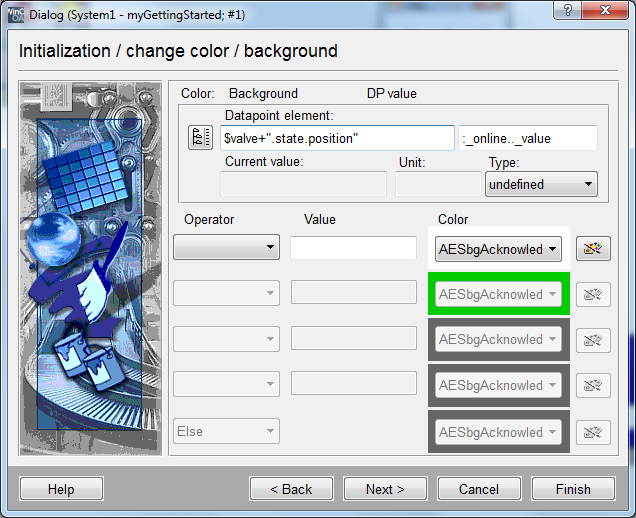The height and width of the screenshot is (518, 636).
Task: Click the Else row color picker icon
Action: [x=593, y=432]
